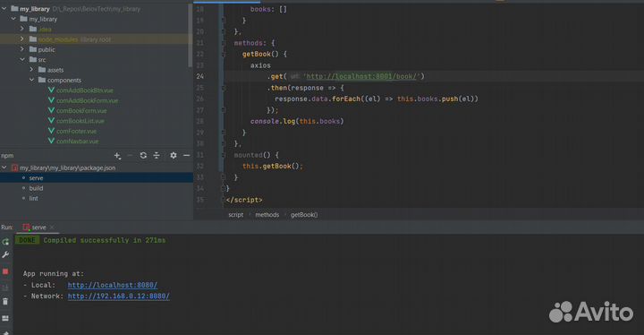Image resolution: width=644 pixels, height=335 pixels.
Task: Switch to the serve tab in Run panel
Action: [38, 228]
